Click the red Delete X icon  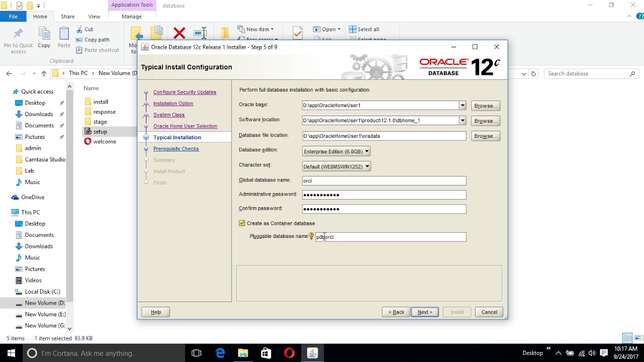pyautogui.click(x=179, y=34)
